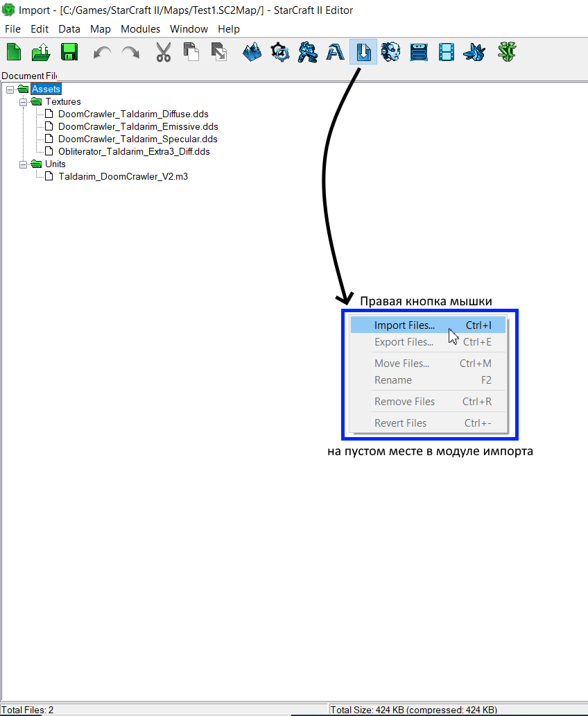Viewport: 588px width, 716px height.
Task: Click the green StarCraft II test icon
Action: point(507,51)
